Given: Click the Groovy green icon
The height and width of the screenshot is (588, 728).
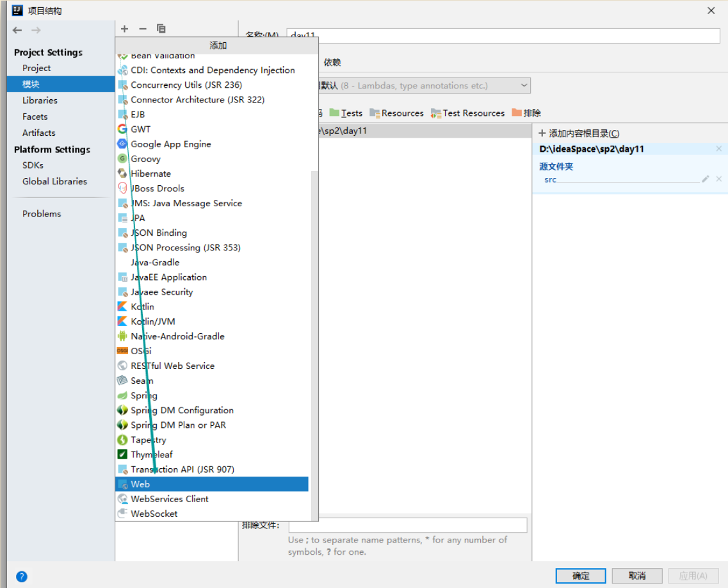Looking at the screenshot, I should point(122,159).
